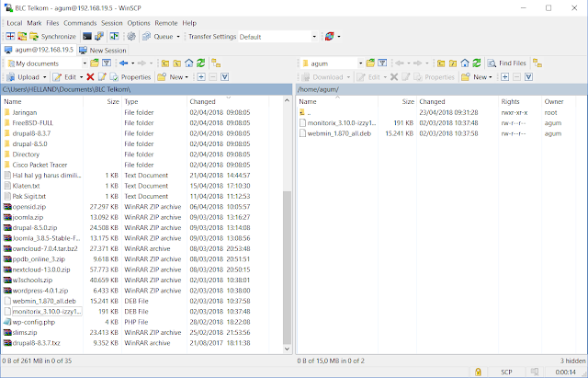The image size is (588, 378).
Task: Click the lock icon in status bar
Action: (x=478, y=372)
